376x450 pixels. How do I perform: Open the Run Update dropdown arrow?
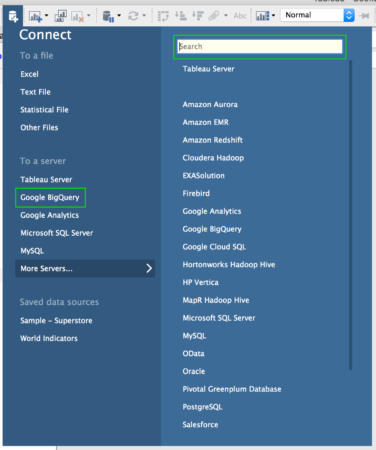click(144, 16)
